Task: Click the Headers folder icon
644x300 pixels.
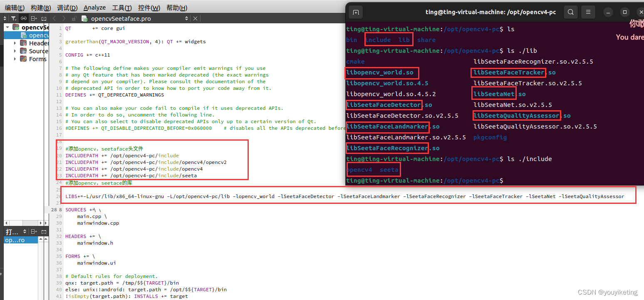Action: tap(23, 43)
